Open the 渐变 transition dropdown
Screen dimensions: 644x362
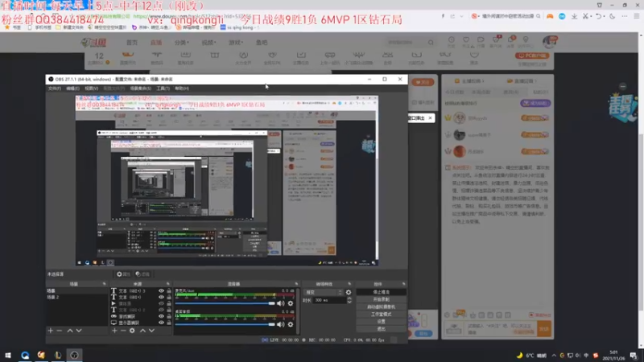(x=324, y=292)
